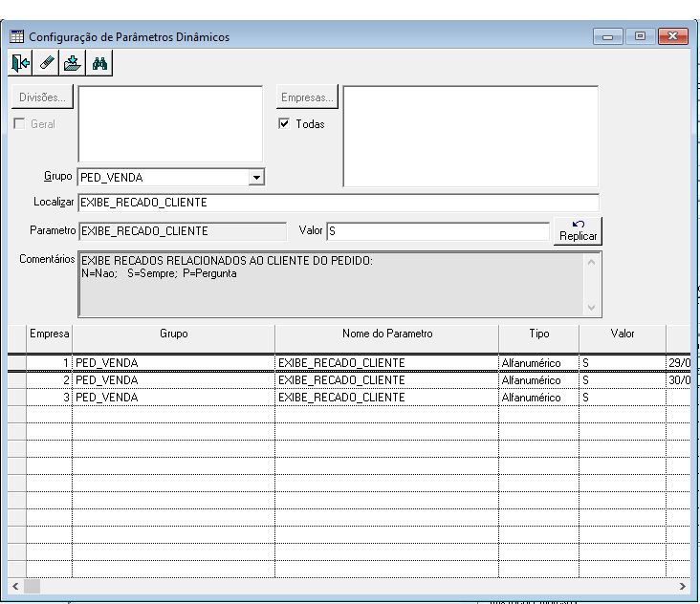Click Alfanumérico cell in empresa 3 row
The height and width of the screenshot is (604, 700).
click(x=538, y=398)
